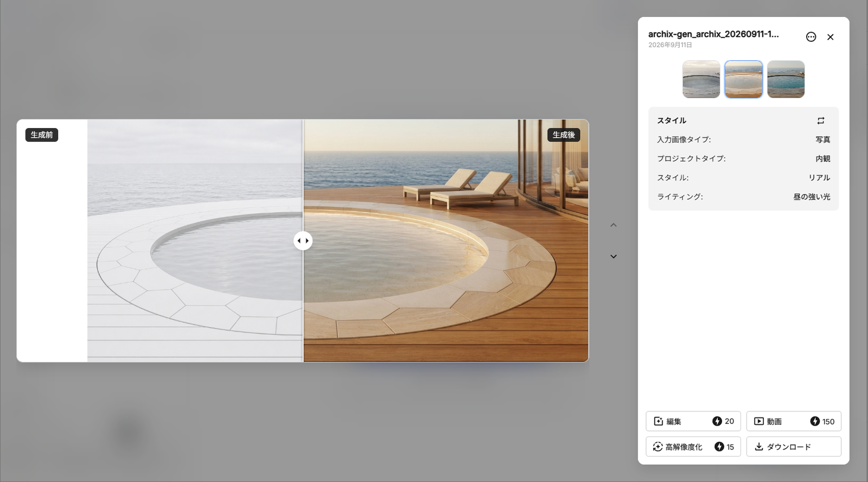Click the reuse style icon beside スタイル
Image resolution: width=868 pixels, height=482 pixels.
[x=821, y=120]
